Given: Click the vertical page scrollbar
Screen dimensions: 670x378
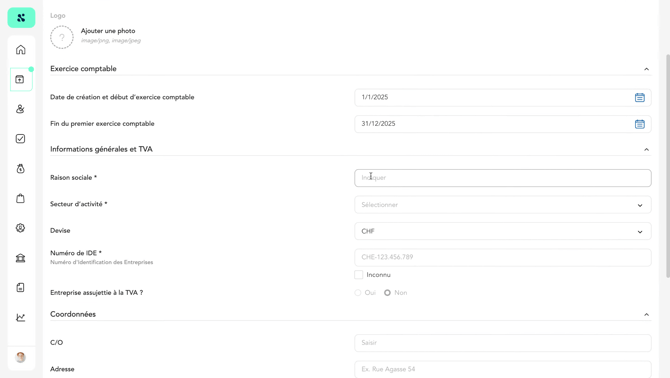Looking at the screenshot, I should click(667, 166).
